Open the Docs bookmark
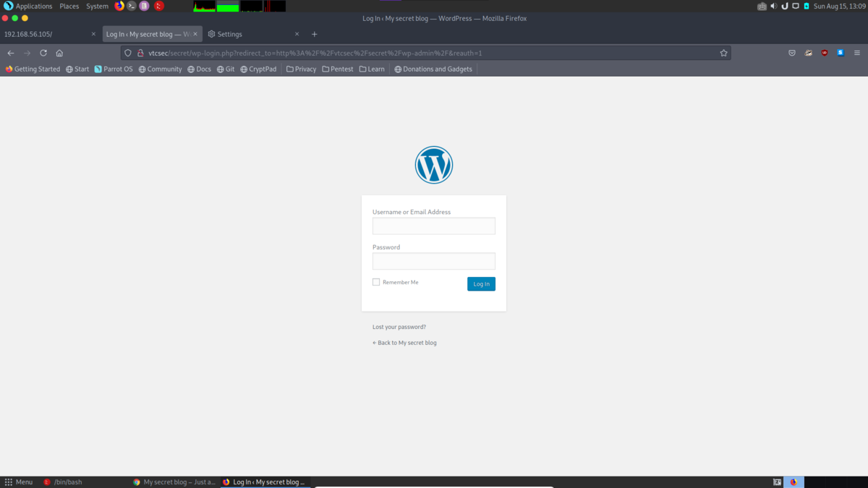The height and width of the screenshot is (488, 868). [199, 69]
